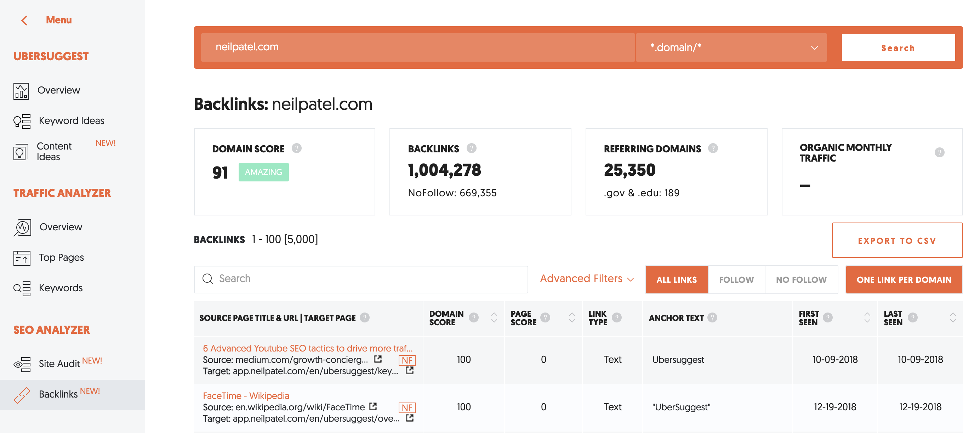980x433 pixels.
Task: Open medium.com source link external icon
Action: click(377, 359)
